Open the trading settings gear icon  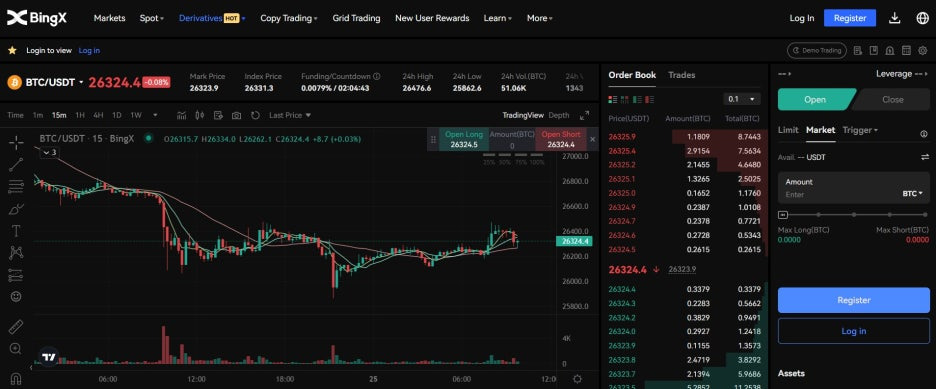point(922,51)
